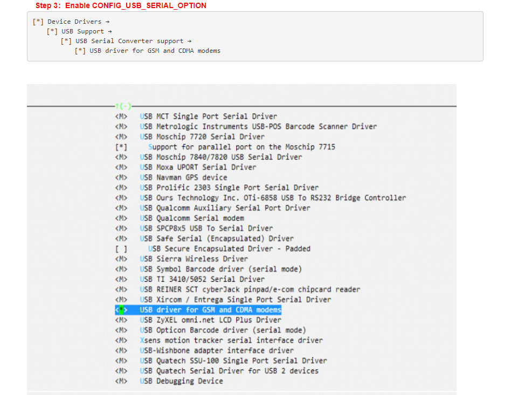Click the code block line USB driver for GSM and CDMA modems

point(148,51)
